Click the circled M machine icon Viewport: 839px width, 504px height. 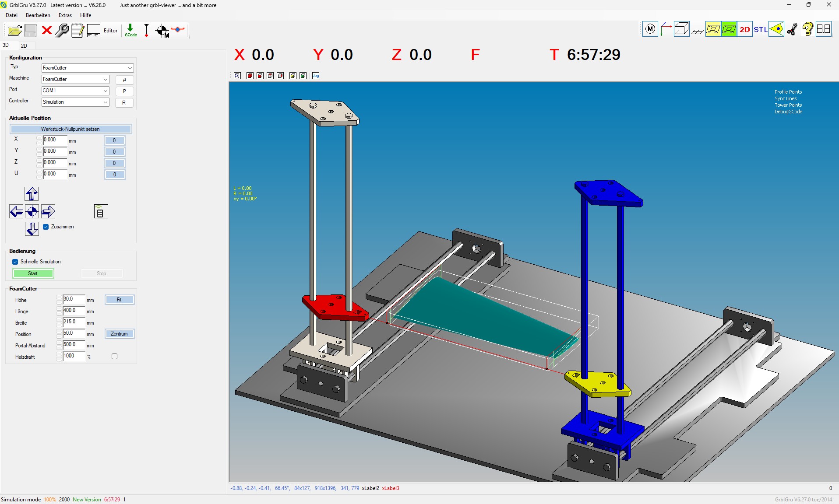click(650, 29)
